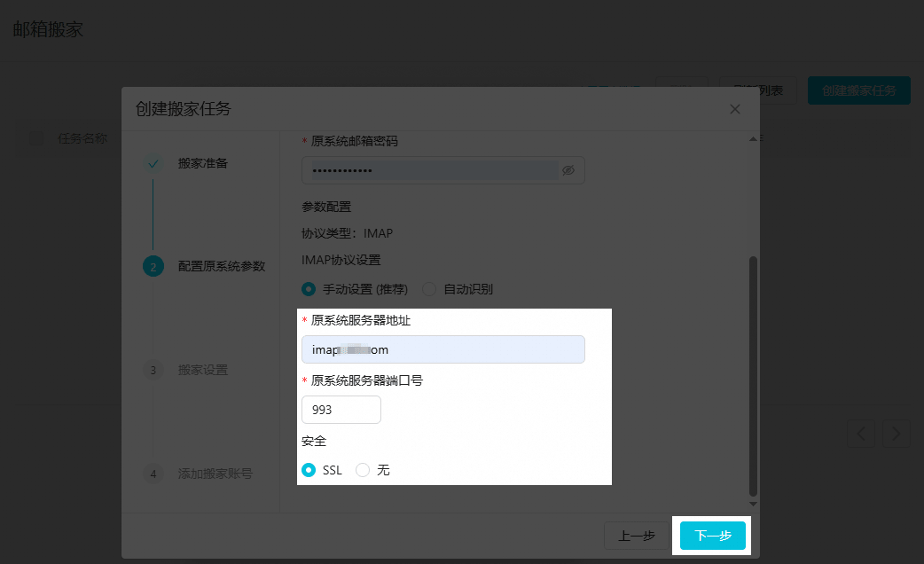This screenshot has height=564, width=924.
Task: Click the port 993 input field
Action: [x=341, y=410]
